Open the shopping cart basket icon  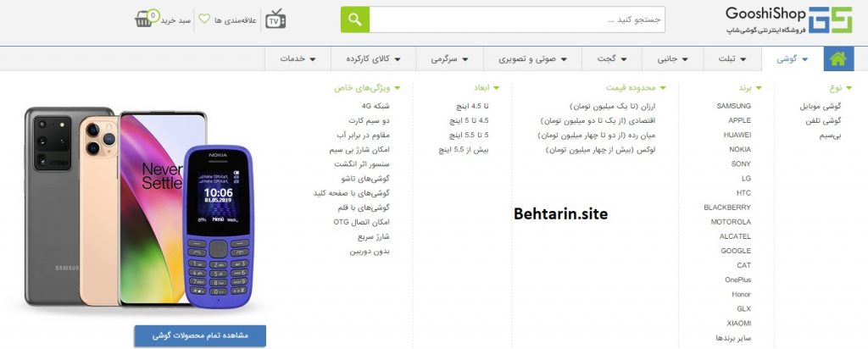(147, 19)
